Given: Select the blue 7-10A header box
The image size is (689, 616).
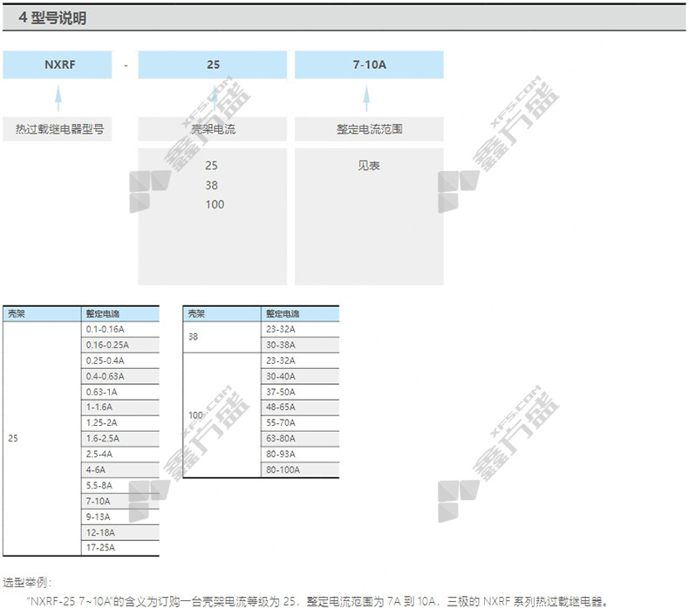Looking at the screenshot, I should point(368,65).
